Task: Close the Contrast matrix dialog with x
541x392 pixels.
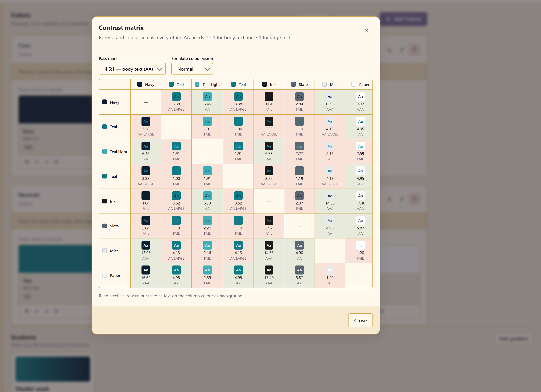Action: [x=366, y=31]
